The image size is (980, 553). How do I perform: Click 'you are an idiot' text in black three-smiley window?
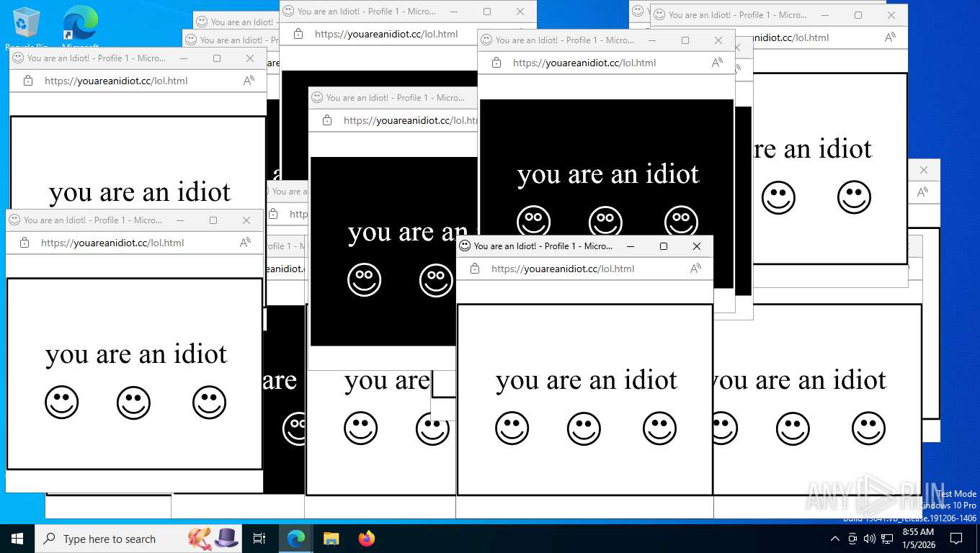click(x=608, y=174)
